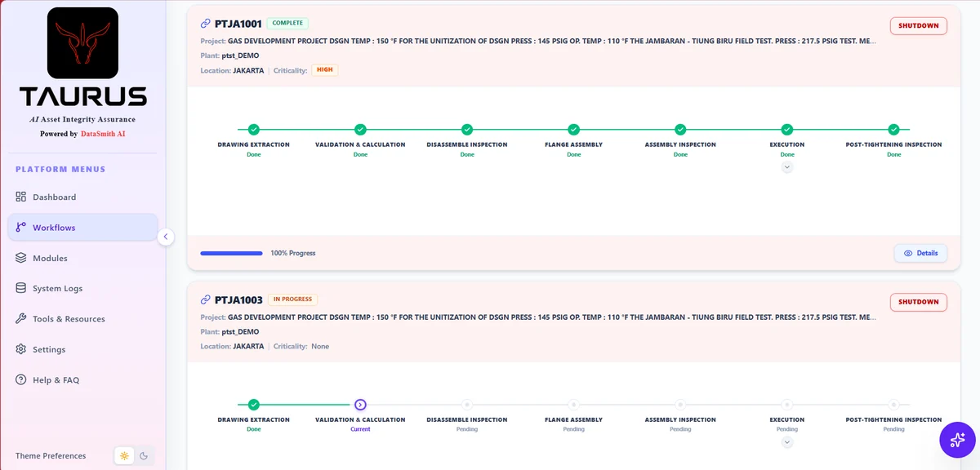
Task: Click the link icon beside PTJA1001
Action: tap(205, 24)
